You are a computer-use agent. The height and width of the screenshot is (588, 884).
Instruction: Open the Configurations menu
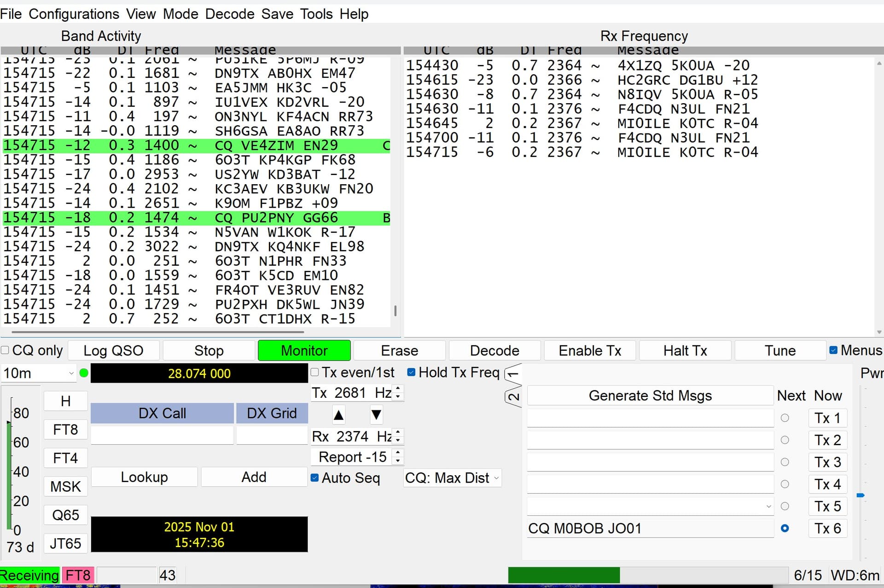click(74, 14)
